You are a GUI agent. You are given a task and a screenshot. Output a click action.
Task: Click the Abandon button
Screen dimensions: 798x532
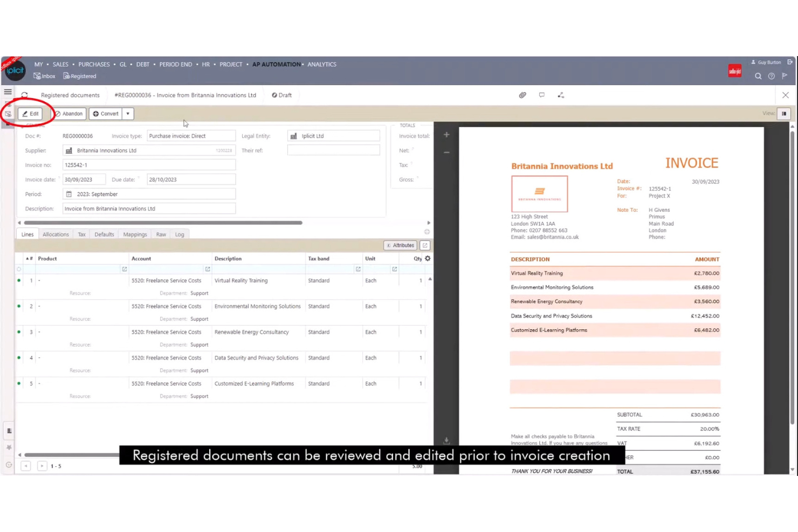tap(68, 114)
